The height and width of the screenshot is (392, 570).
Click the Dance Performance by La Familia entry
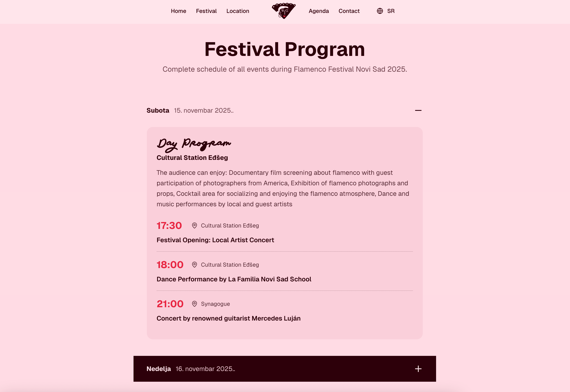234,279
